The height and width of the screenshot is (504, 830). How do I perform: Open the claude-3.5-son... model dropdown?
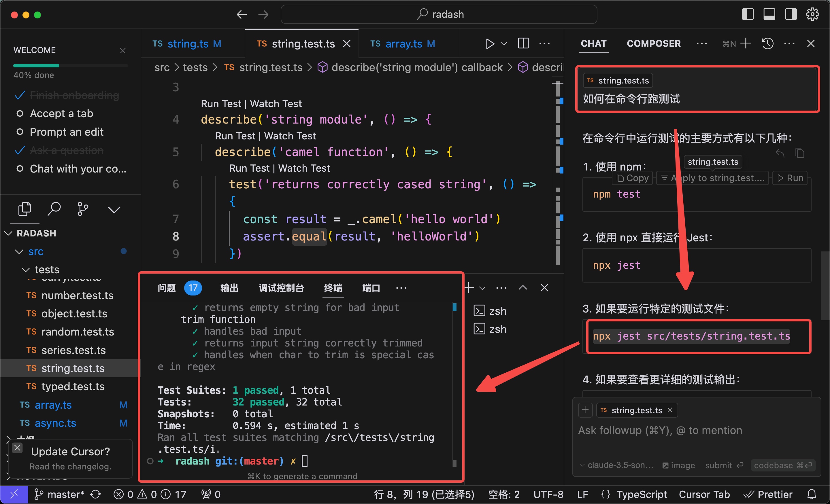click(616, 465)
